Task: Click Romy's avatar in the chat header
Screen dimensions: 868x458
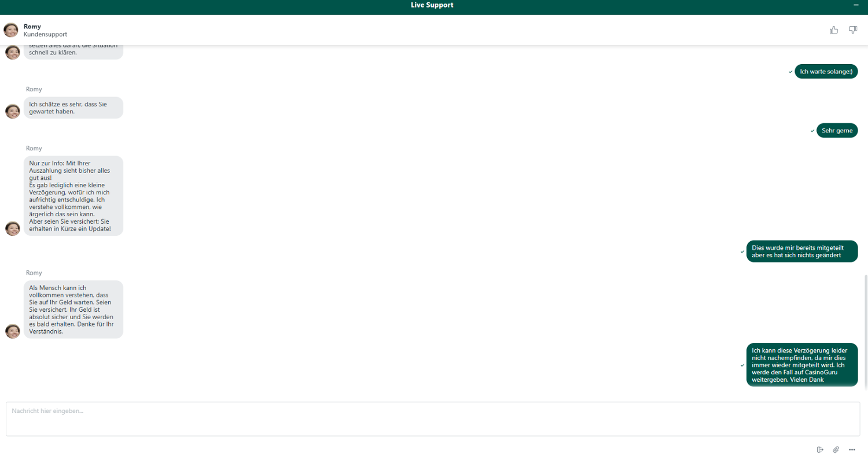Action: 11,30
